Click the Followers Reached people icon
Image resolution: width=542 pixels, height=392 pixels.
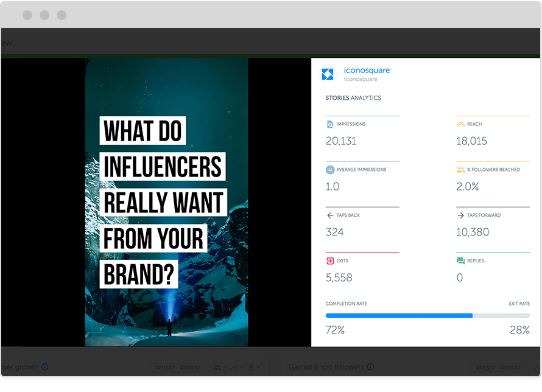click(x=460, y=170)
